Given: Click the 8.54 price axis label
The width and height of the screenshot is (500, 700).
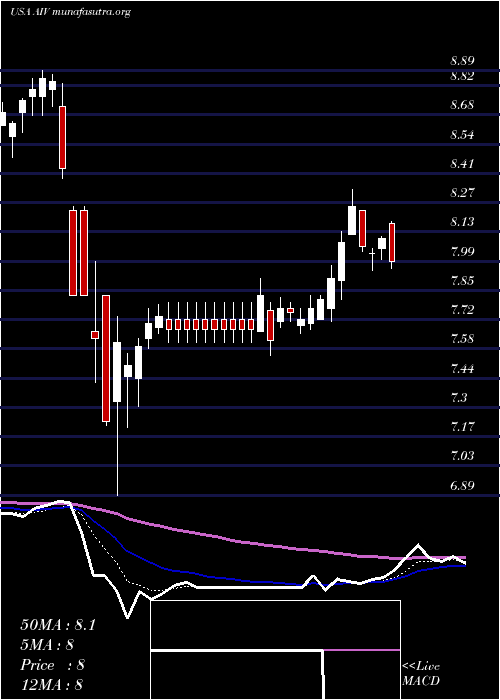Looking at the screenshot, I should coord(462,135).
